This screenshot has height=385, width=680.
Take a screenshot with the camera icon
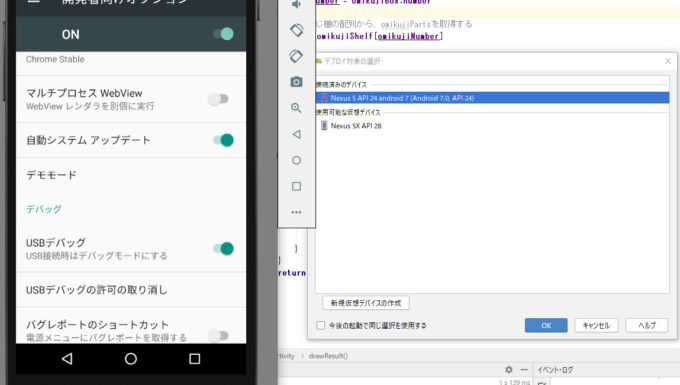[297, 82]
